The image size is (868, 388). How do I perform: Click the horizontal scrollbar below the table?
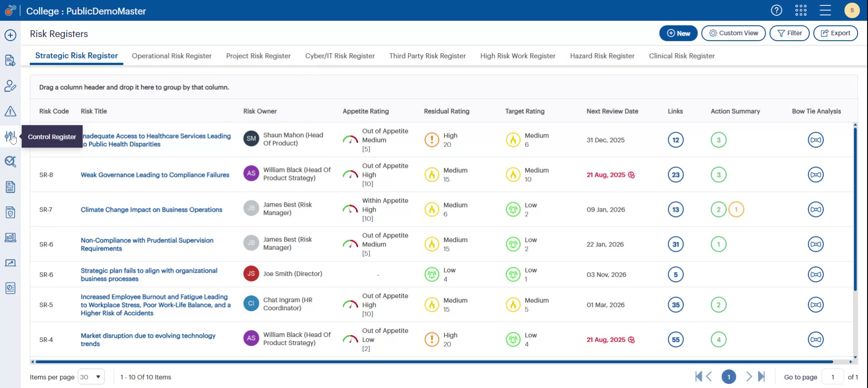[434, 362]
